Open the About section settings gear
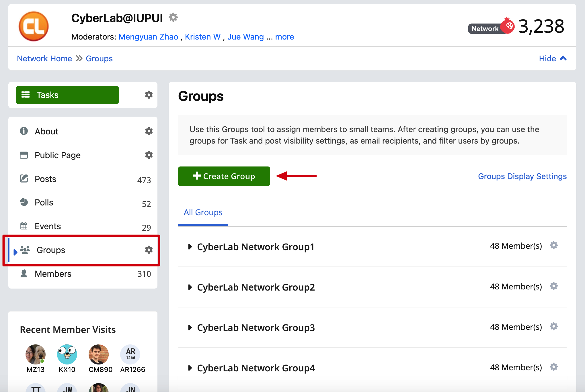Viewport: 585px width, 392px height. (149, 131)
